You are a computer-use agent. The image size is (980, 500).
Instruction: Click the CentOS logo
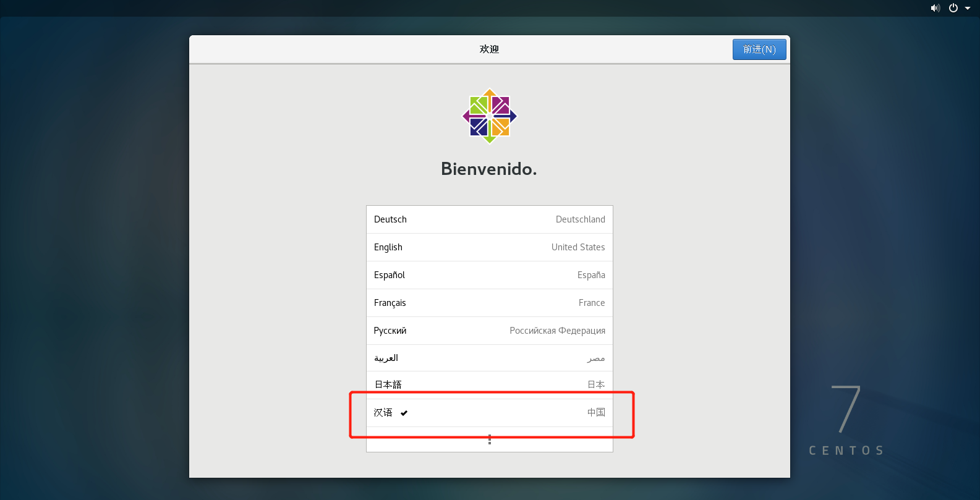point(490,116)
